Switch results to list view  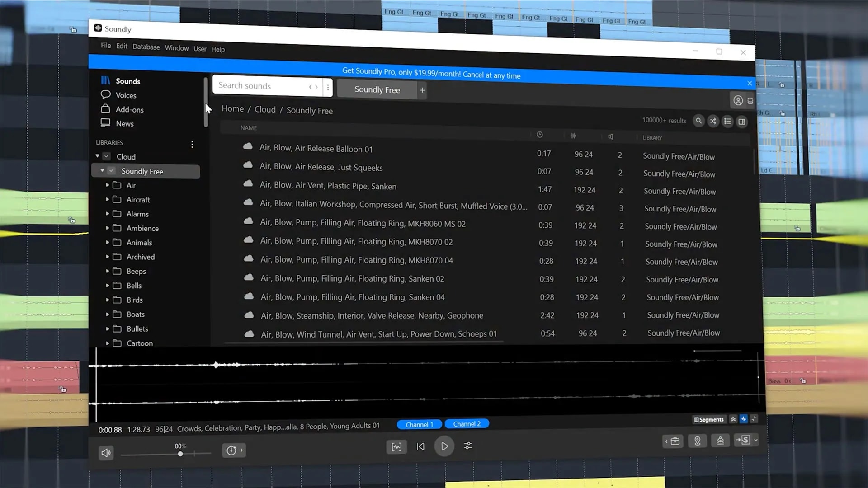[x=727, y=121]
